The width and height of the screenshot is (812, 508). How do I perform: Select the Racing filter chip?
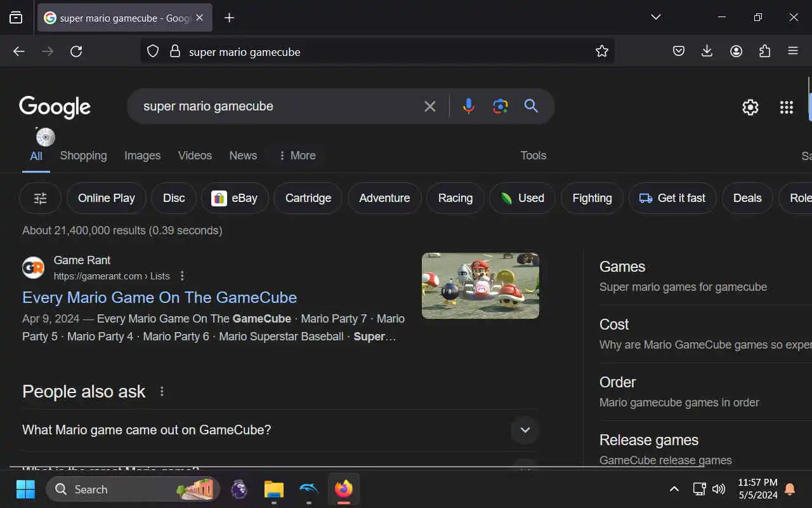pos(455,198)
